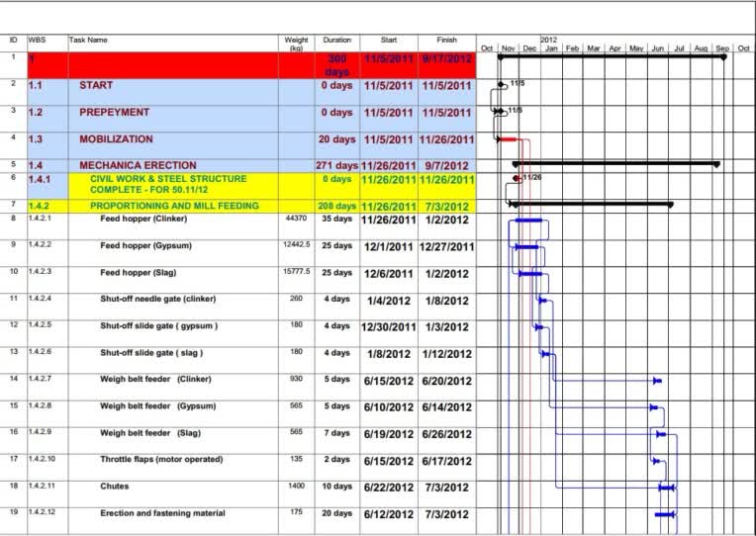Select the Feed hopper (Gypsum) Gantt bar
The image size is (756, 536).
[x=527, y=247]
